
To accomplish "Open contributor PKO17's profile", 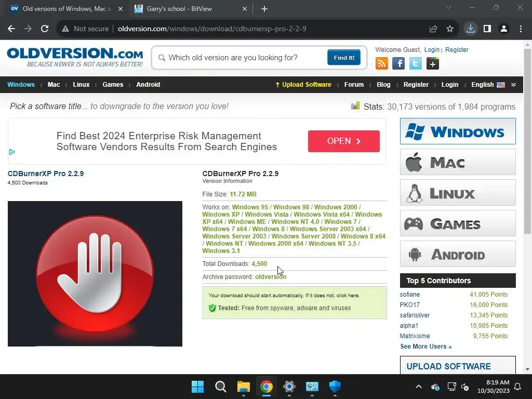I will point(409,304).
